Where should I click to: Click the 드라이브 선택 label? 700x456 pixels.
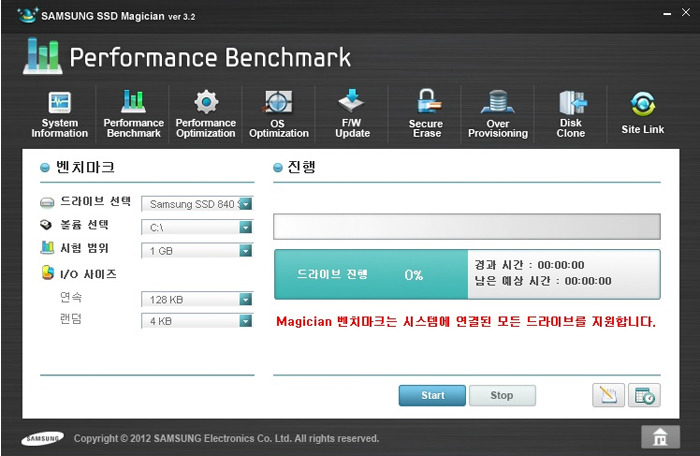96,201
